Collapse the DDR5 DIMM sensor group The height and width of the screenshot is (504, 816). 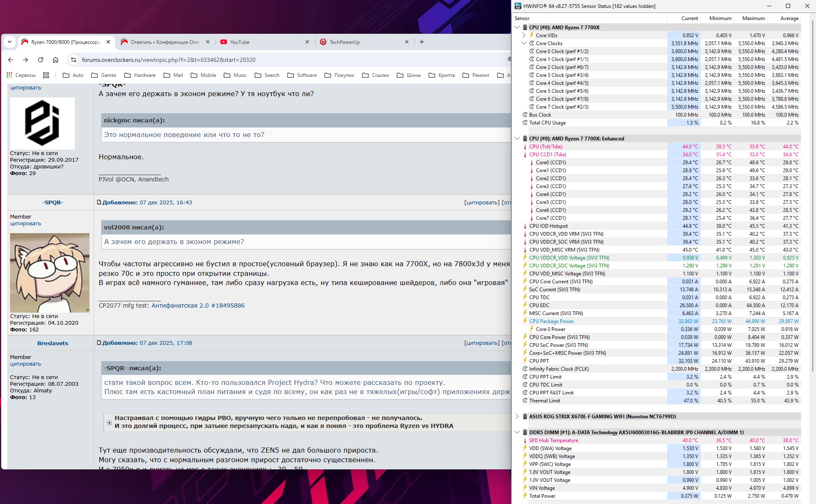click(x=517, y=432)
